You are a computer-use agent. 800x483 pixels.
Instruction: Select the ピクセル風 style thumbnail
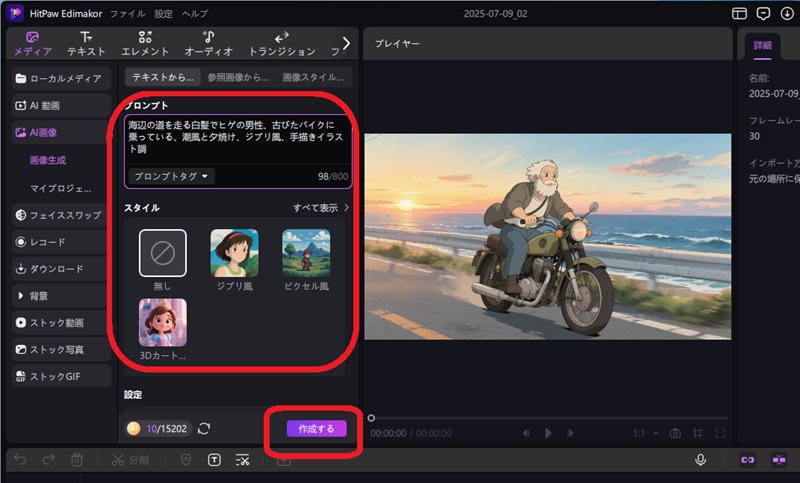(306, 253)
